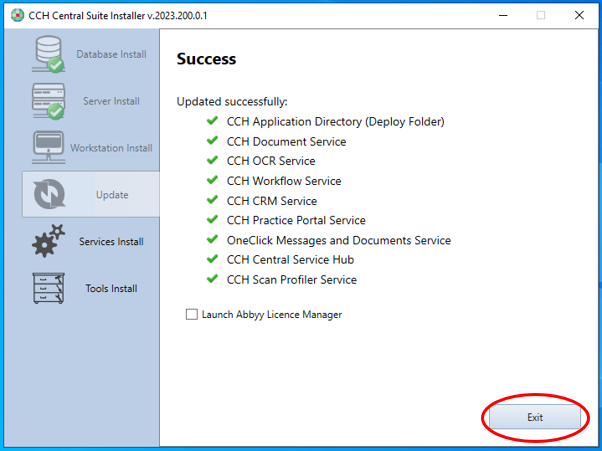The height and width of the screenshot is (451, 602).
Task: Click the Exit button
Action: pos(535,417)
